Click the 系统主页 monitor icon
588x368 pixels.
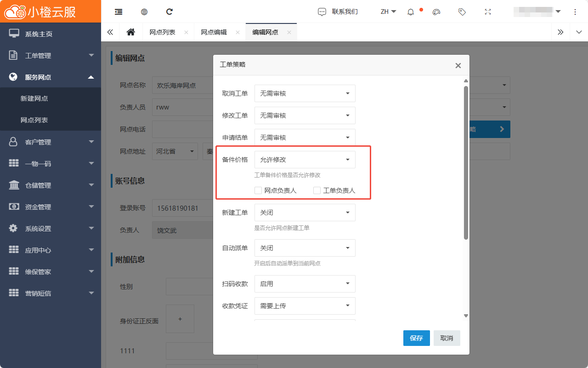14,34
